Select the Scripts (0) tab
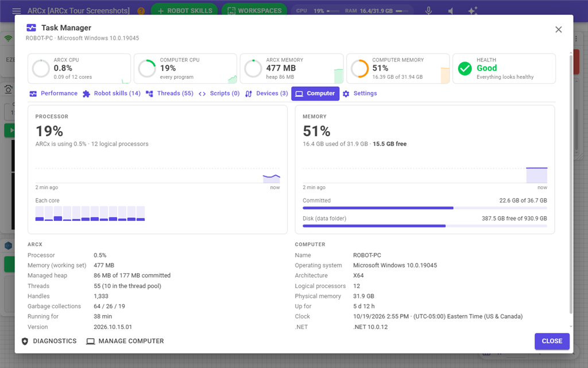 point(219,94)
